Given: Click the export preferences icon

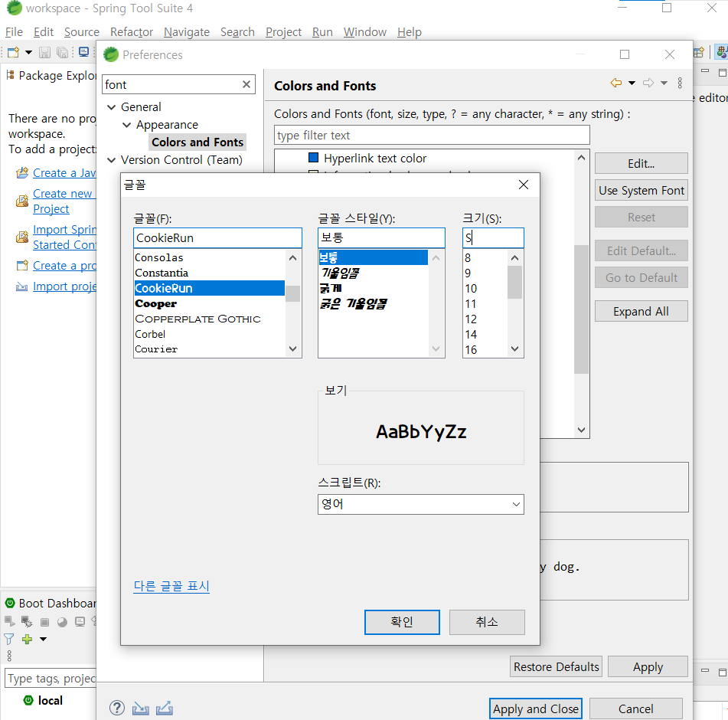Looking at the screenshot, I should click(165, 708).
